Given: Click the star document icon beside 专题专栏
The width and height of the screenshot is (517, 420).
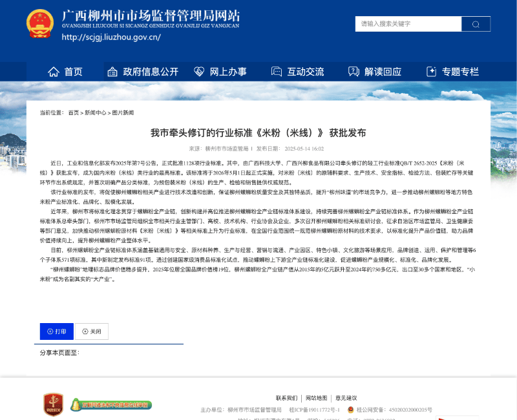Looking at the screenshot, I should click(x=431, y=72).
